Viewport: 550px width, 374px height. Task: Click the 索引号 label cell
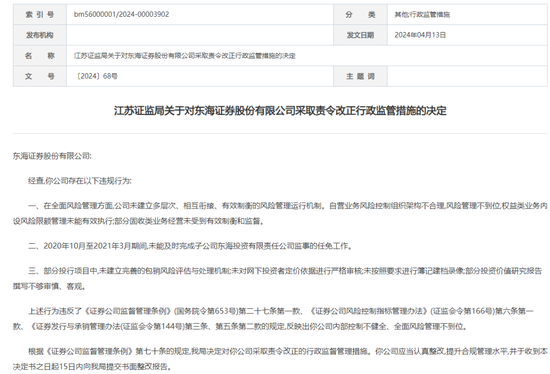(40, 14)
